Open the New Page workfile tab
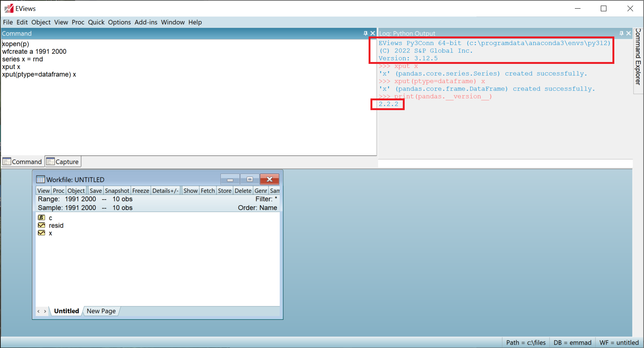 click(x=101, y=311)
